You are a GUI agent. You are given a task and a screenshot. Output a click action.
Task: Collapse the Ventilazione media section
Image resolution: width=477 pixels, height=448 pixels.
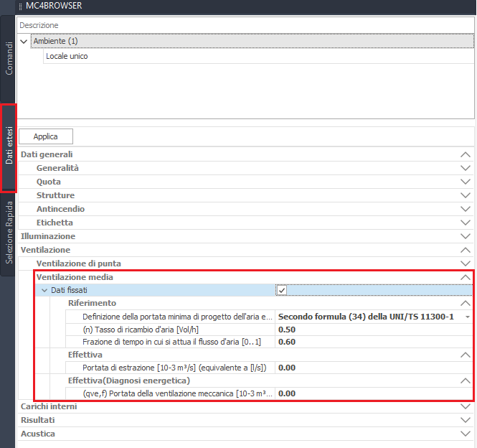[x=466, y=277]
